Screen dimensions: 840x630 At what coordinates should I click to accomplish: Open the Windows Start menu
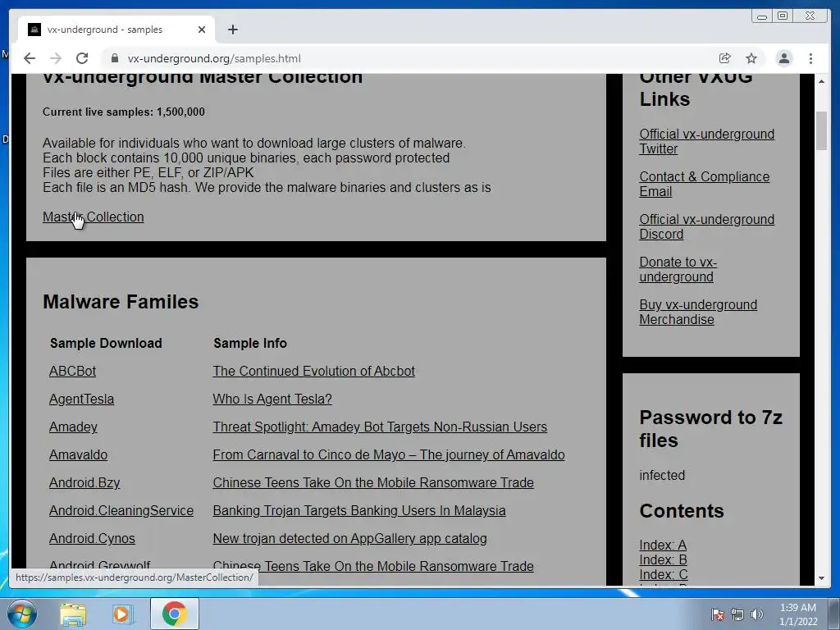22,614
